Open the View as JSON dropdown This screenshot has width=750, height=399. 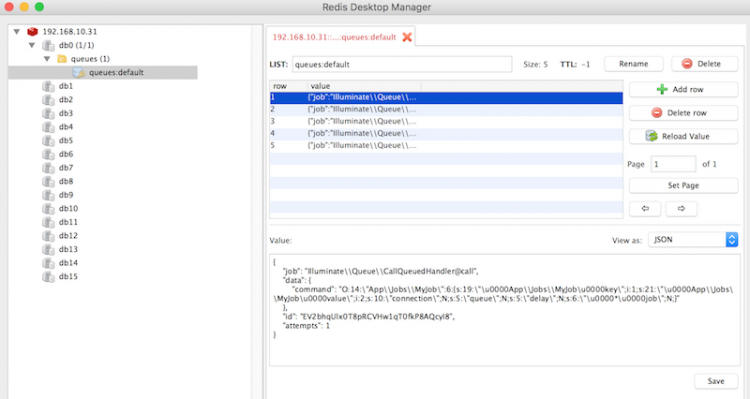pos(693,240)
